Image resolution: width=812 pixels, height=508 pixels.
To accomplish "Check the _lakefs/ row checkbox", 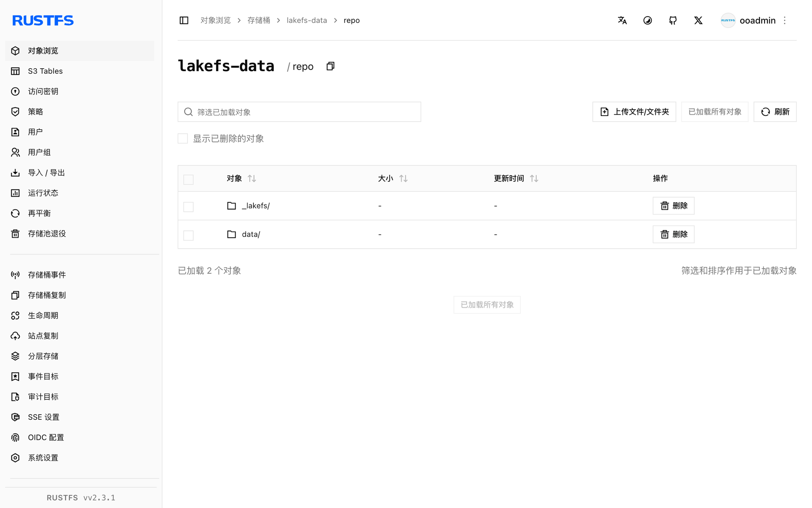I will point(188,206).
